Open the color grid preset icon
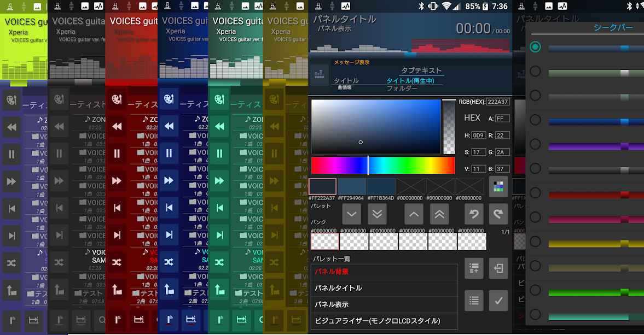Screen dimensions: 644x335 click(x=498, y=186)
